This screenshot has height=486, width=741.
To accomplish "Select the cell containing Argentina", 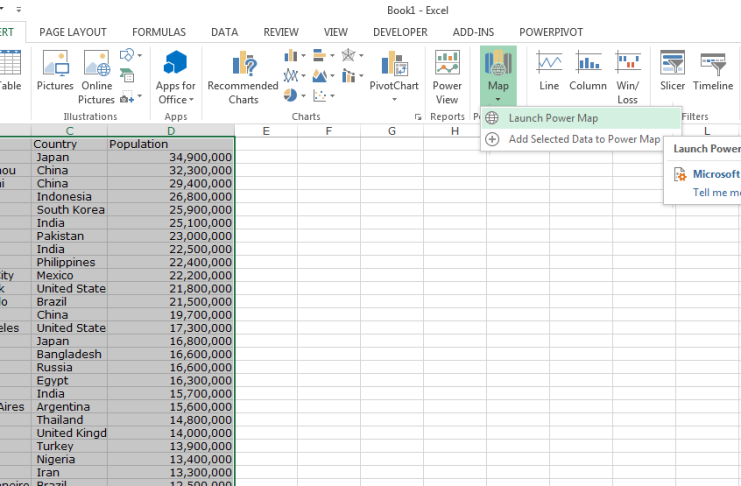I will click(x=69, y=407).
